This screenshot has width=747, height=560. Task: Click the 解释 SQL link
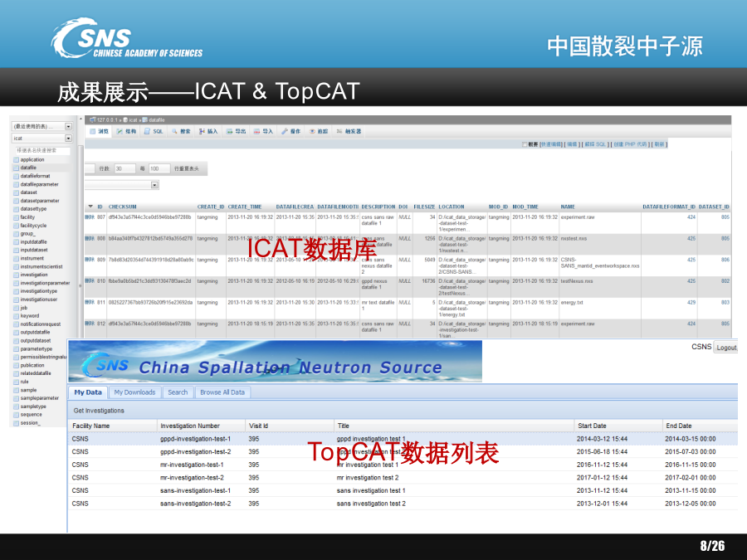(595, 144)
